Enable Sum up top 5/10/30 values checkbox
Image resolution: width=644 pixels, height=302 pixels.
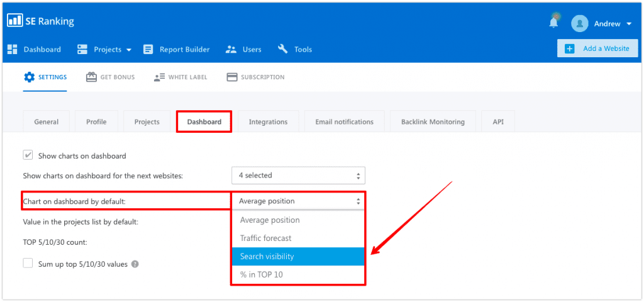pyautogui.click(x=28, y=264)
